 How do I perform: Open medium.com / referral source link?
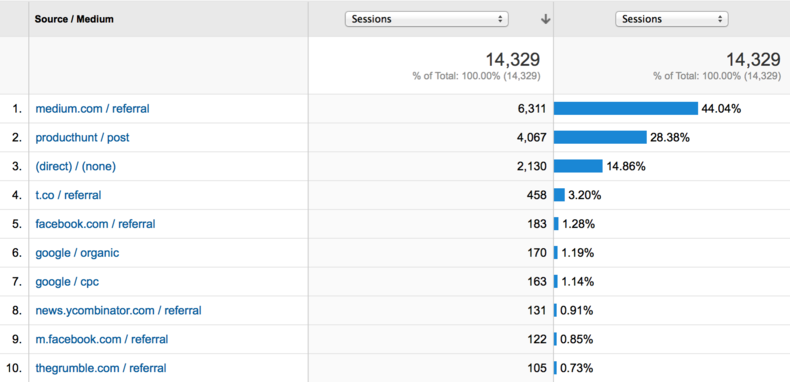[x=92, y=108]
